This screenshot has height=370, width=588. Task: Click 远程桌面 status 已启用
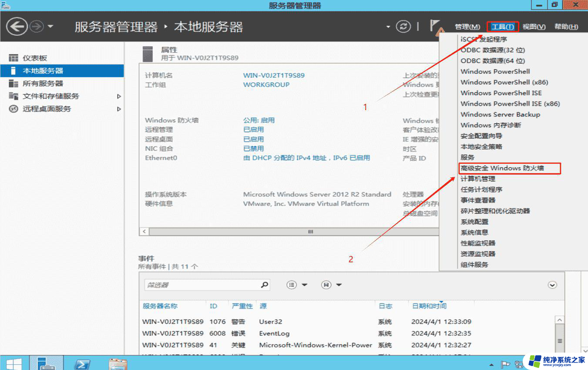click(x=253, y=139)
